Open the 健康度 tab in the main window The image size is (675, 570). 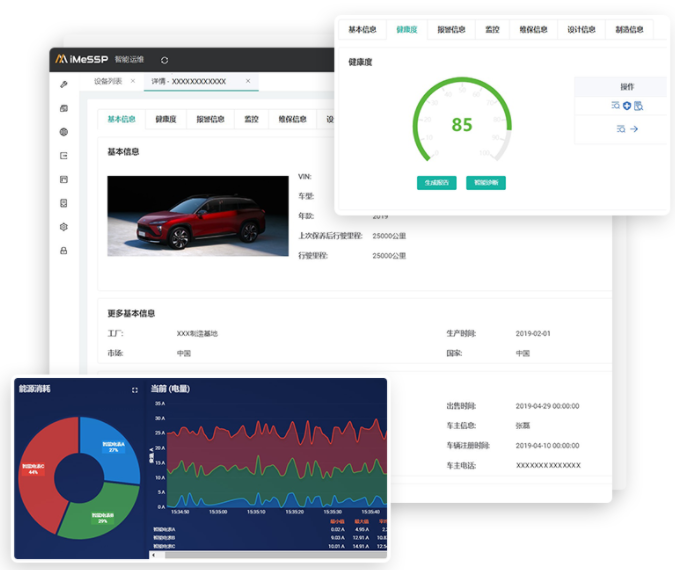tap(166, 119)
